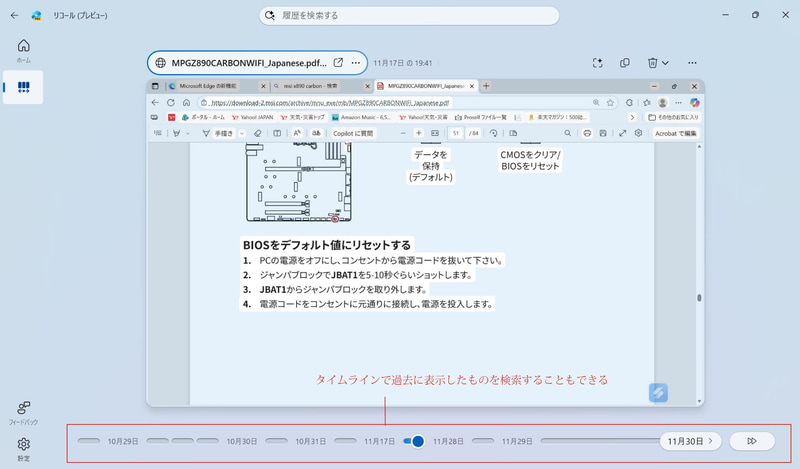800x469 pixels.
Task: Rotate the PDF page
Action: [x=493, y=133]
